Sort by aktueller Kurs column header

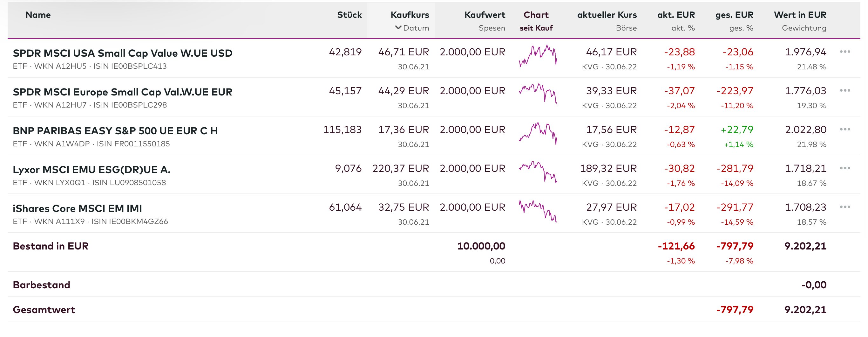607,15
